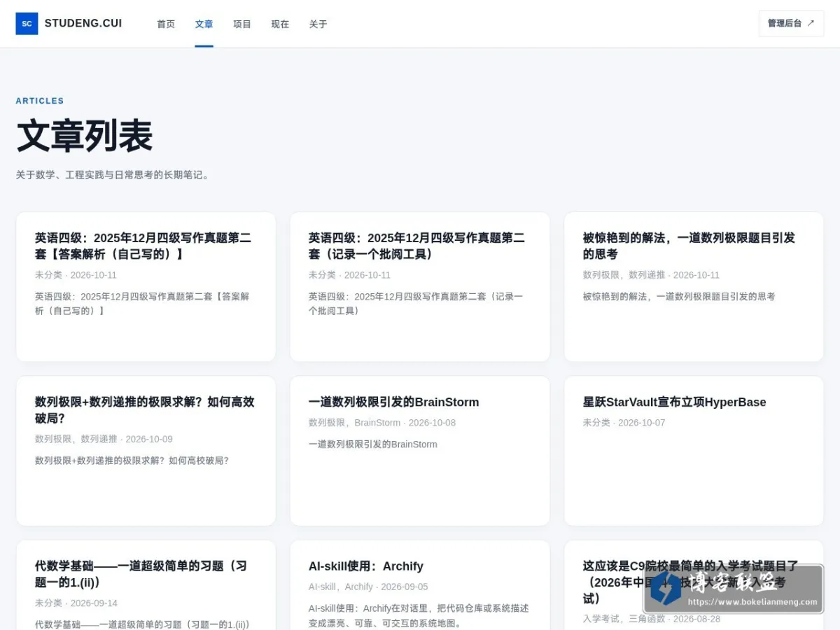
Task: Click excerpt 被惊艳到的解法，一道数列极限题目引发的思考
Action: (679, 296)
